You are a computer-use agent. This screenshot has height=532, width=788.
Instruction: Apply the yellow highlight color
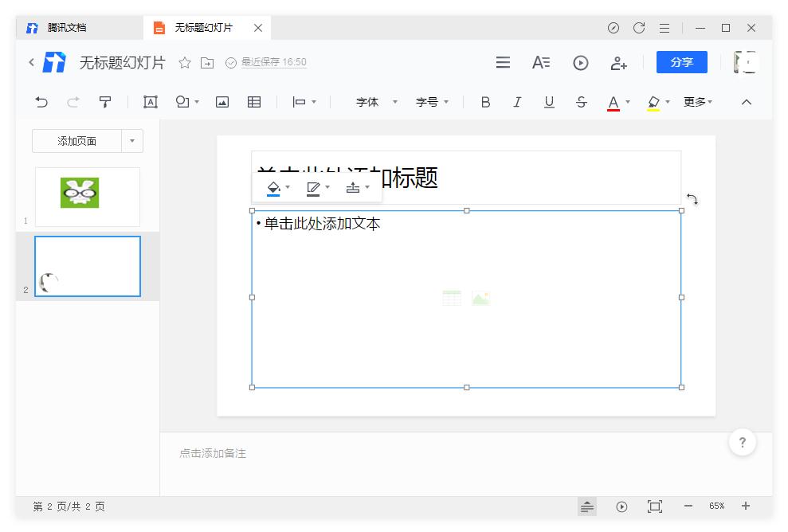(653, 103)
